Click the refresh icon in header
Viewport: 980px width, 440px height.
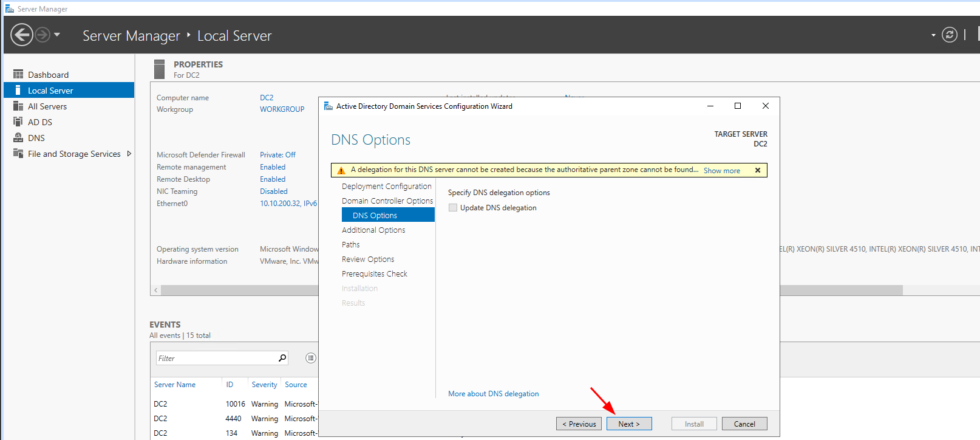point(949,35)
